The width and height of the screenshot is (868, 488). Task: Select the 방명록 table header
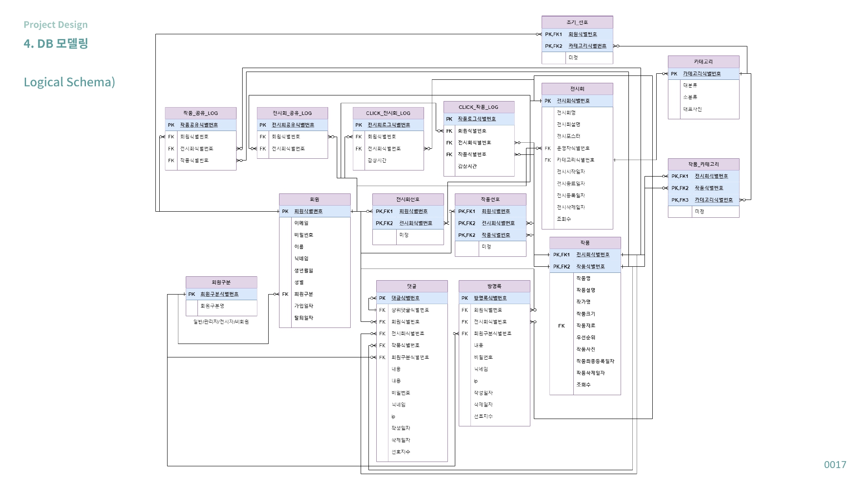click(x=494, y=286)
